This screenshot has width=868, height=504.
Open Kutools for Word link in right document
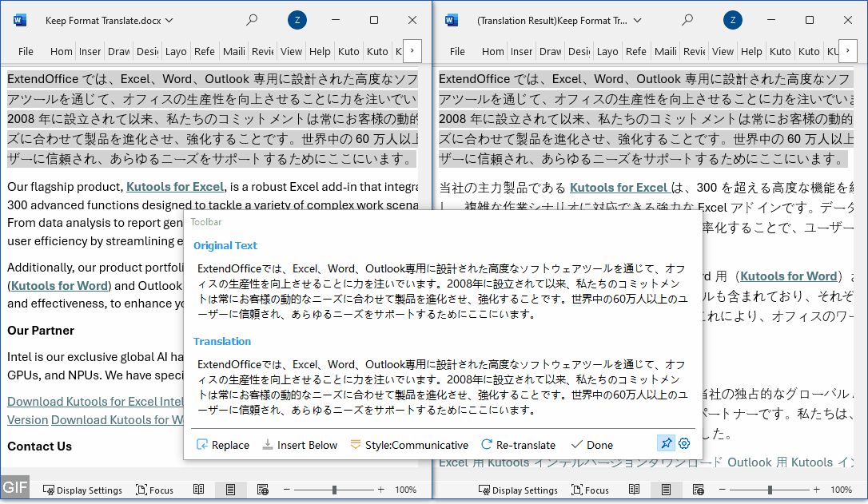pyautogui.click(x=788, y=276)
